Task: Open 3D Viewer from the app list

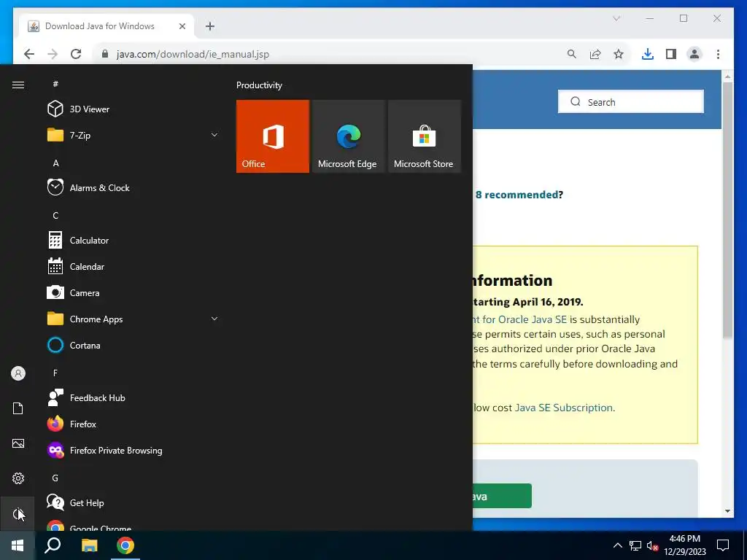Action: coord(133,109)
